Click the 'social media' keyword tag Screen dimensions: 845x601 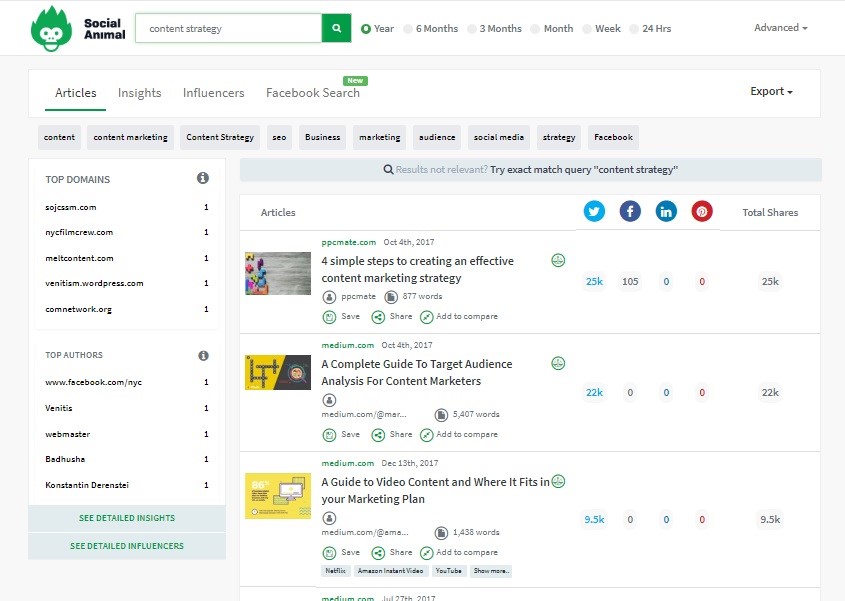click(x=498, y=137)
